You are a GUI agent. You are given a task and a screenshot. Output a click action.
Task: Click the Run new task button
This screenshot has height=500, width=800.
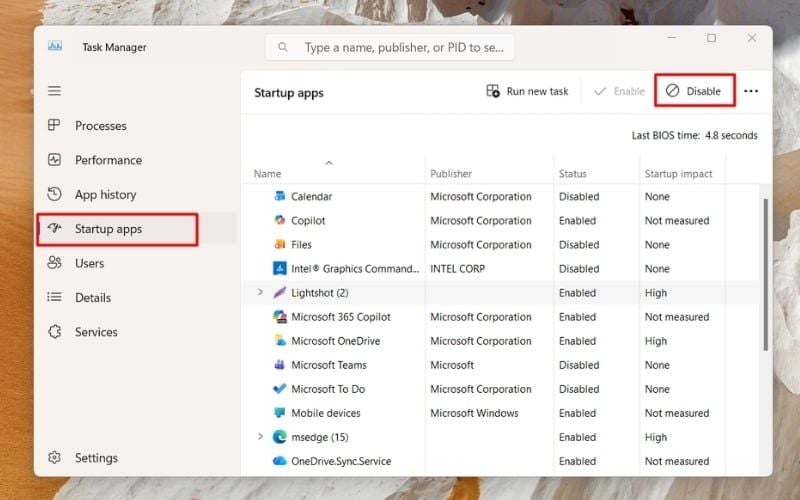point(527,91)
